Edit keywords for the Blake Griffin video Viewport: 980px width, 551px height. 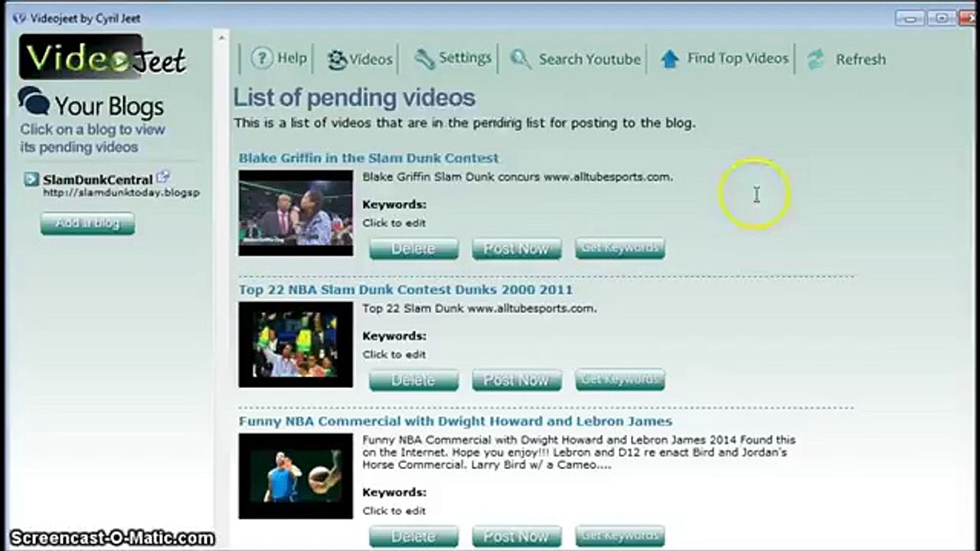pos(394,223)
